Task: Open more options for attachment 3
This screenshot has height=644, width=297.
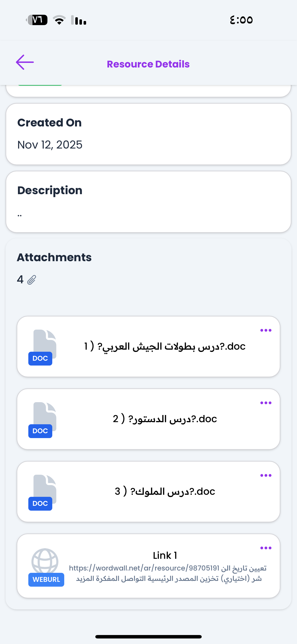Action: tap(266, 475)
